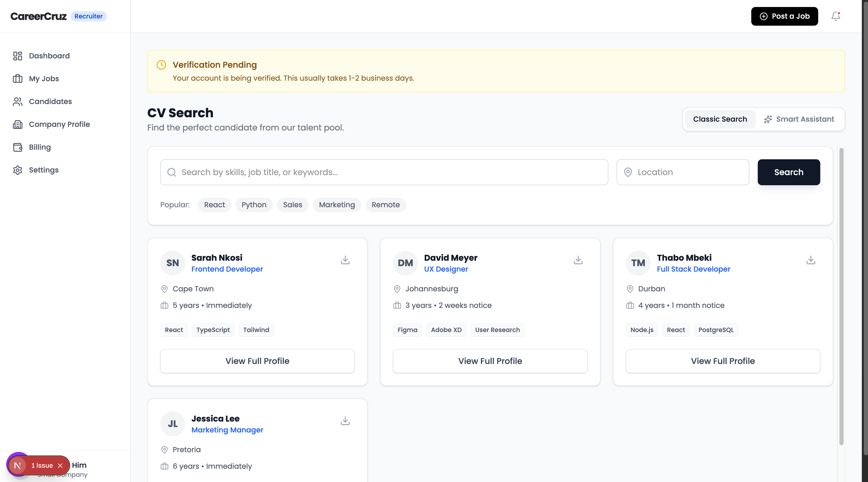Click the Sarah Nkosi name heading

click(217, 258)
